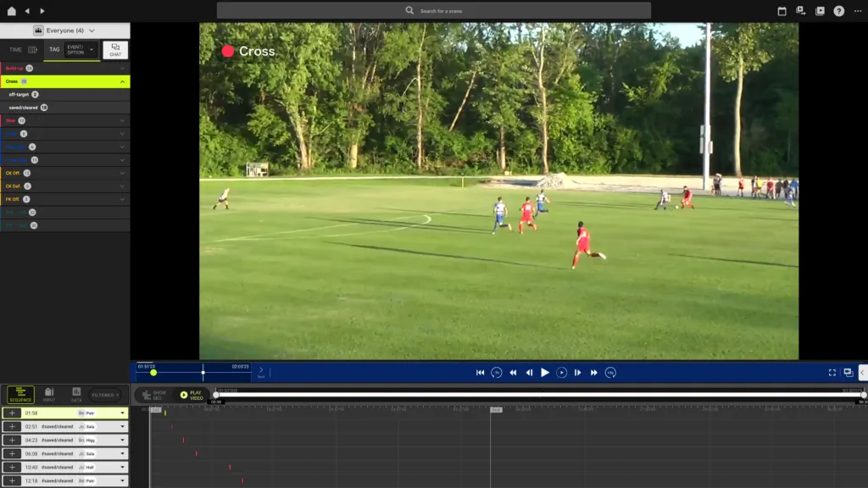This screenshot has width=868, height=488.
Task: Click the 02:51 event marker on timeline
Action: coord(171,427)
